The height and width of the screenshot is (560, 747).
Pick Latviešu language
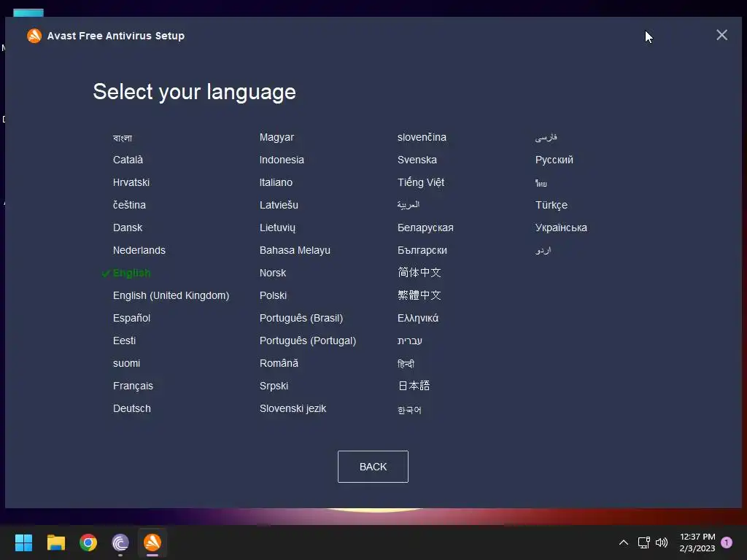pyautogui.click(x=279, y=205)
